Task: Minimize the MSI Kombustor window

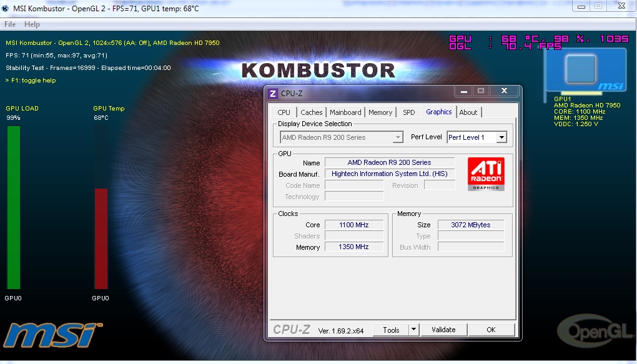Action: pyautogui.click(x=581, y=6)
